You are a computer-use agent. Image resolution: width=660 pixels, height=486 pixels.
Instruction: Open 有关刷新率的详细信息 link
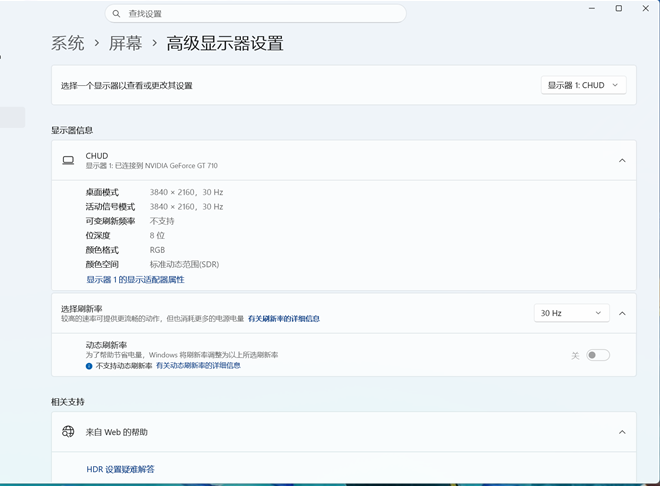(284, 319)
